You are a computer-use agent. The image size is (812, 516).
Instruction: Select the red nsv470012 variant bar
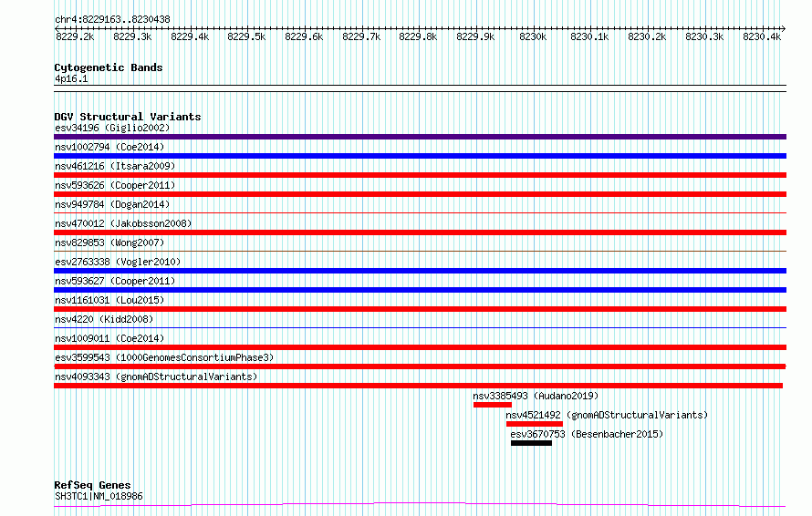coord(420,232)
